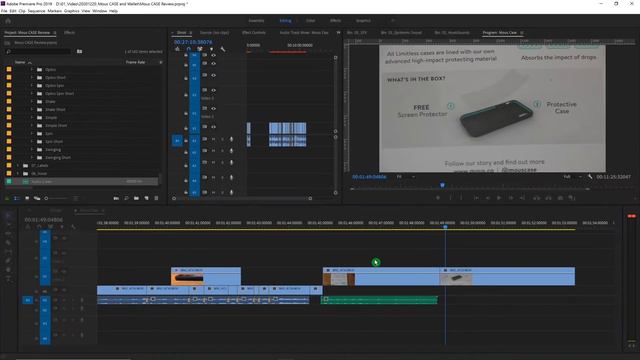The image size is (640, 360).
Task: Expand the Shake bin
Action: pos(32,101)
